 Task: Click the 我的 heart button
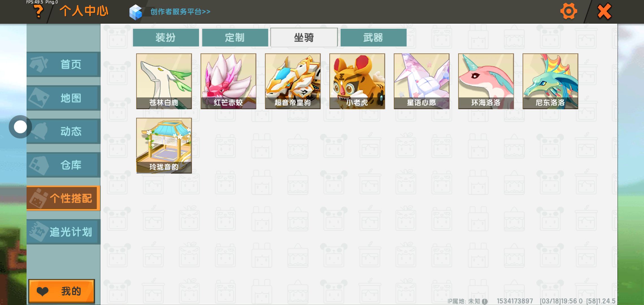tap(62, 291)
